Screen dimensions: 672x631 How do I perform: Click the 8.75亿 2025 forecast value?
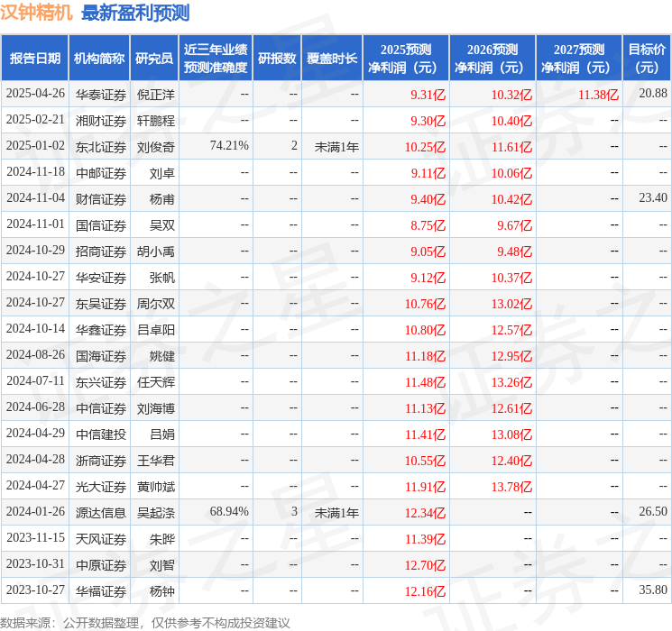coord(428,225)
